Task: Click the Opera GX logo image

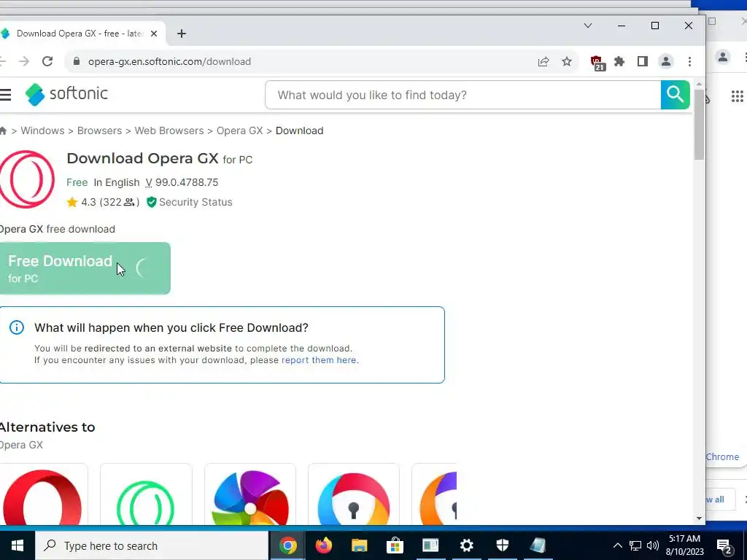Action: pos(27,179)
